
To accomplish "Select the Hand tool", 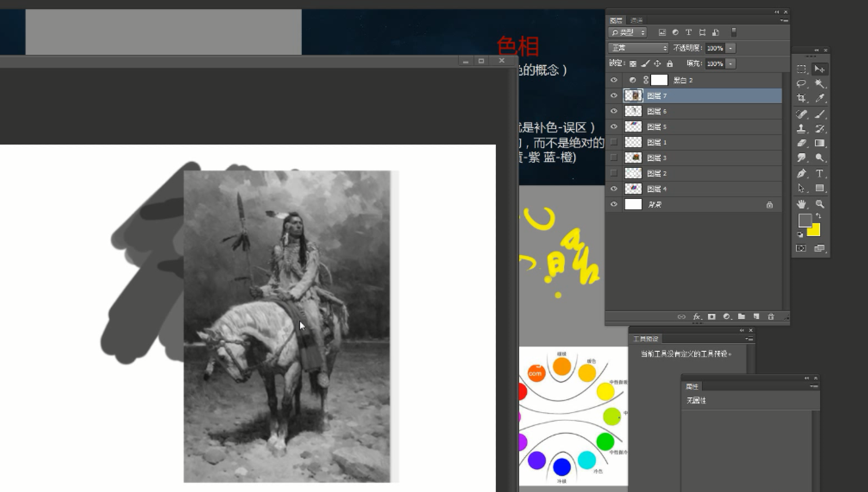I will 801,204.
